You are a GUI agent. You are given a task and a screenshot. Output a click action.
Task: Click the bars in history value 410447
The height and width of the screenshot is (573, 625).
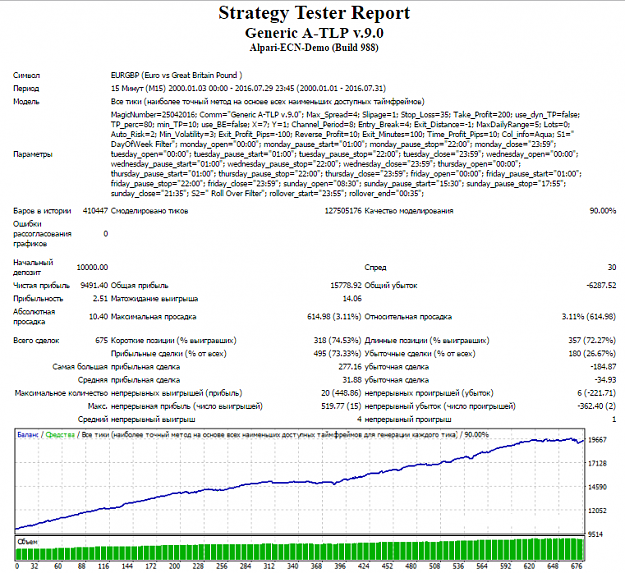[95, 211]
